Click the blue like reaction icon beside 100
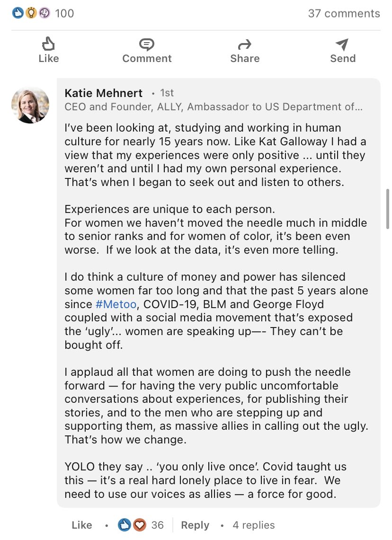 pyautogui.click(x=18, y=13)
